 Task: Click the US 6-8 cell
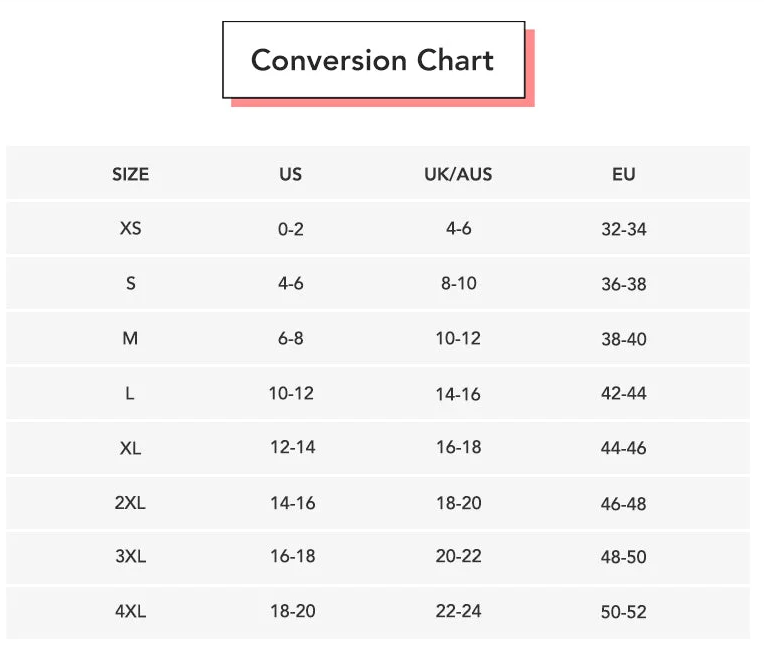tap(291, 338)
